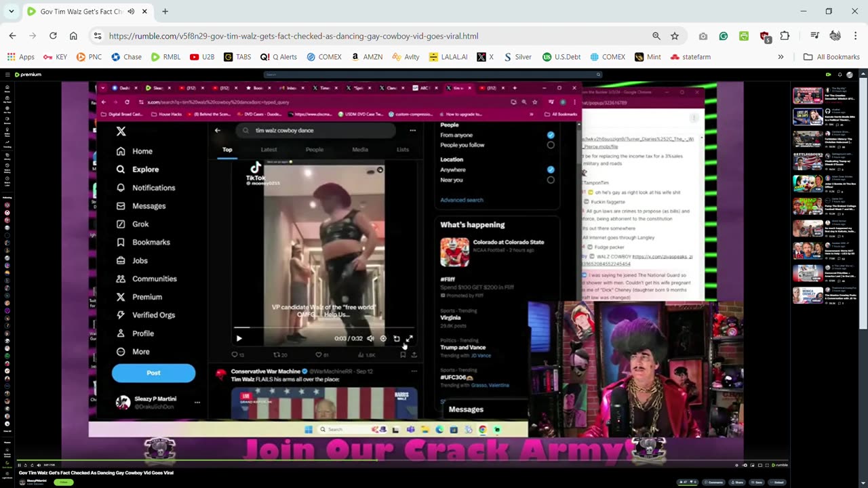Image resolution: width=868 pixels, height=488 pixels.
Task: Open the Q Alerts bookmark
Action: pyautogui.click(x=279, y=57)
